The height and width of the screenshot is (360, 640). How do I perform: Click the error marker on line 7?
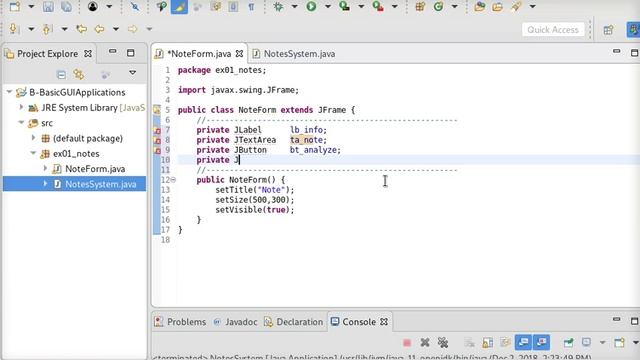point(157,131)
